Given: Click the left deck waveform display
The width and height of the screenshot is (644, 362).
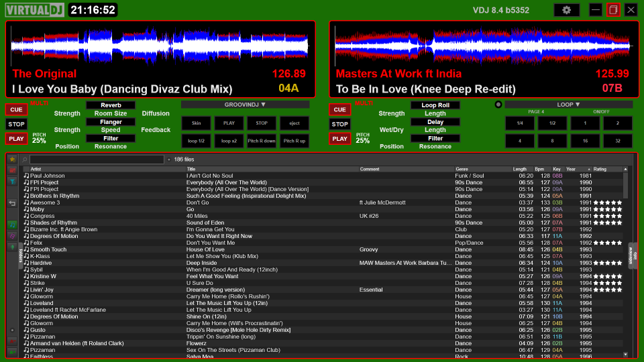Looking at the screenshot, I should click(x=160, y=45).
